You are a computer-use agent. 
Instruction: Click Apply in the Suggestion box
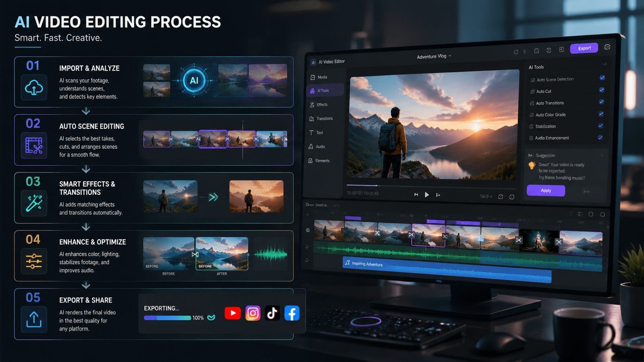[x=546, y=191]
